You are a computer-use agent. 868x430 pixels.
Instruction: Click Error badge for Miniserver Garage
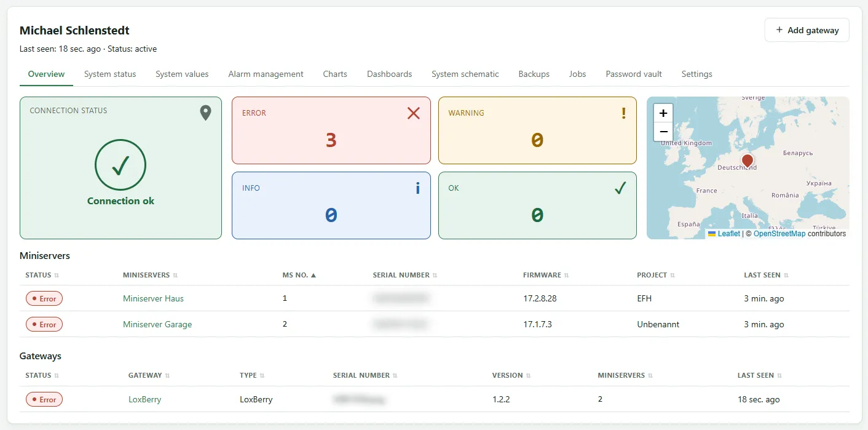44,325
